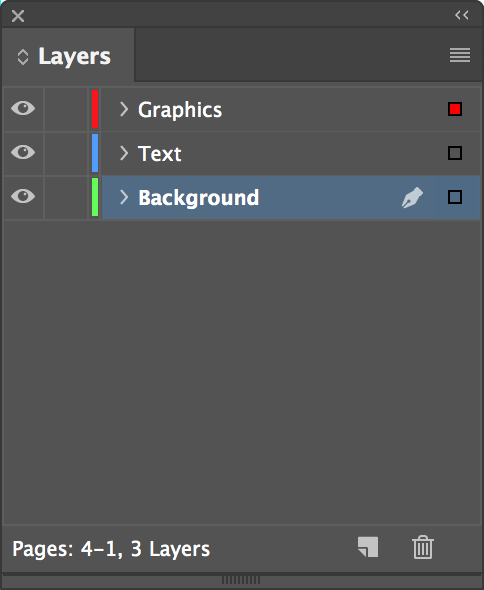Expand the Background layer chevron
This screenshot has width=484, height=590.
click(x=124, y=197)
